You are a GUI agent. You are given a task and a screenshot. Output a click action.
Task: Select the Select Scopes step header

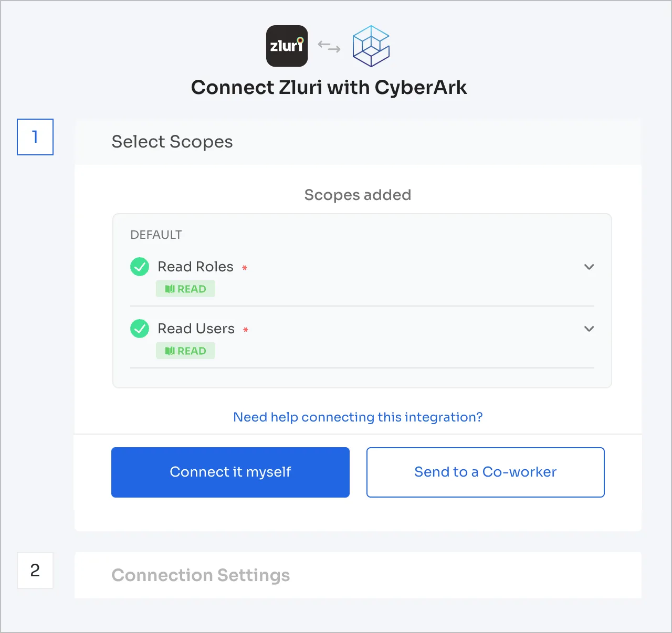coord(358,142)
